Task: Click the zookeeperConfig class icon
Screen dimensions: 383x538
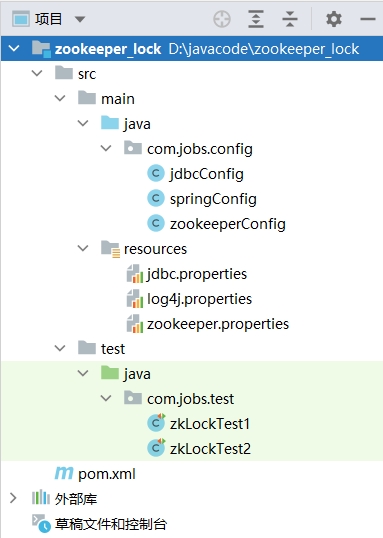Action: point(156,223)
